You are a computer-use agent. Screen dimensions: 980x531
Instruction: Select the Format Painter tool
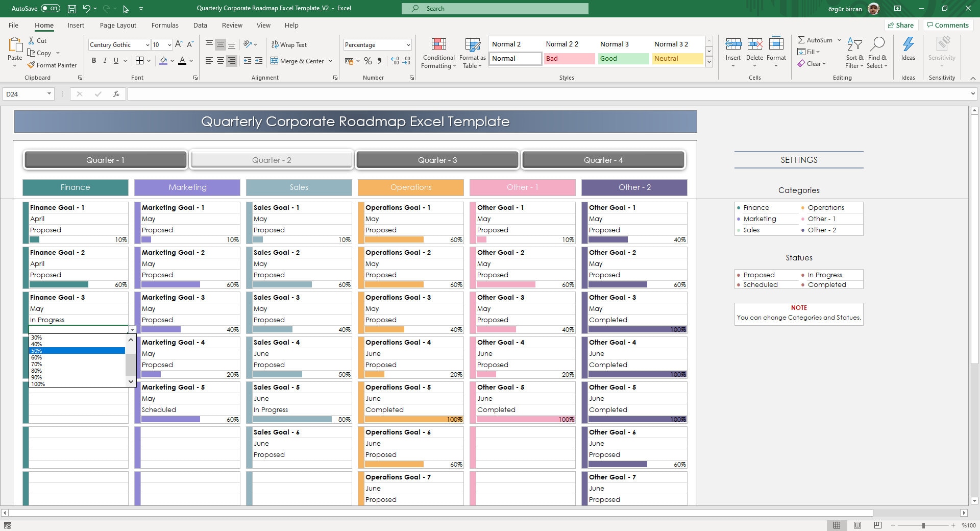click(53, 65)
